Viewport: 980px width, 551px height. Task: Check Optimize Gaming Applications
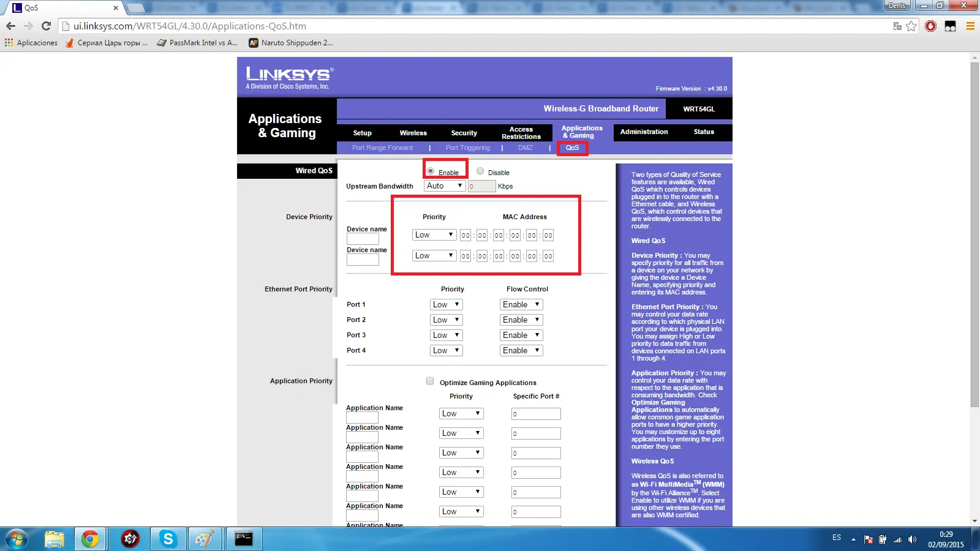point(430,381)
